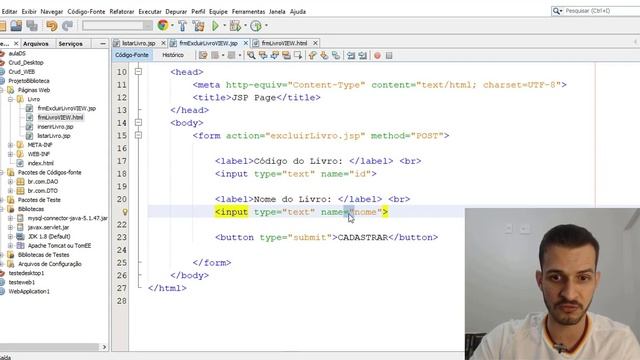Image resolution: width=640 pixels, height=360 pixels.
Task: Open the project configuration combo box
Action: [118, 26]
